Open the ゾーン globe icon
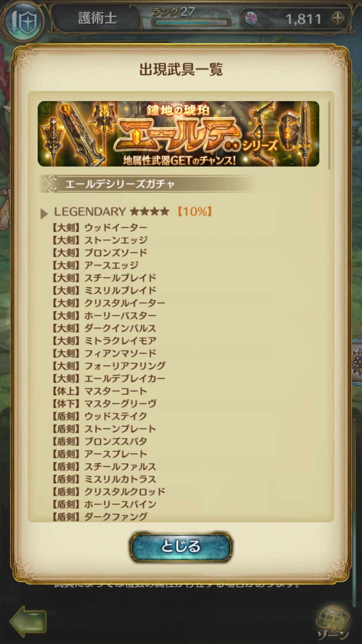362x644 pixels. coord(333,622)
